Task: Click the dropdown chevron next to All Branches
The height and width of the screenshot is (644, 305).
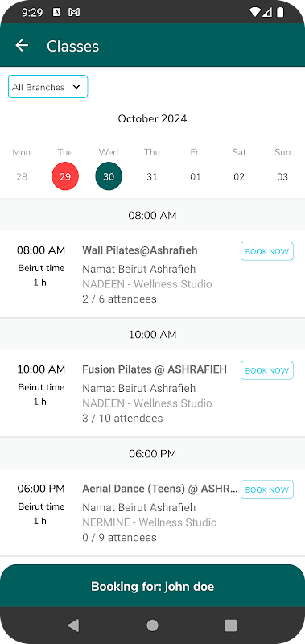Action: (76, 87)
